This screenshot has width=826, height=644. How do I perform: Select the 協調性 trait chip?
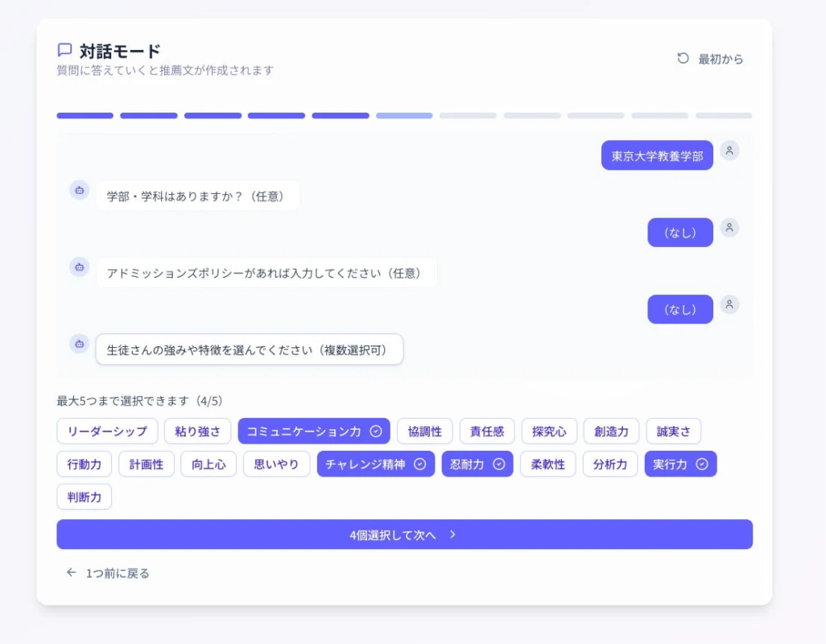[424, 431]
